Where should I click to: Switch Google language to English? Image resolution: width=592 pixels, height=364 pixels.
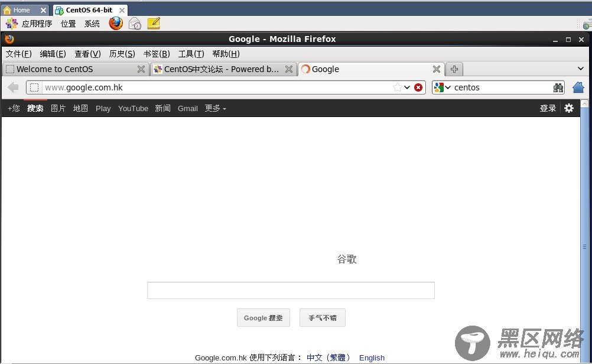(372, 357)
